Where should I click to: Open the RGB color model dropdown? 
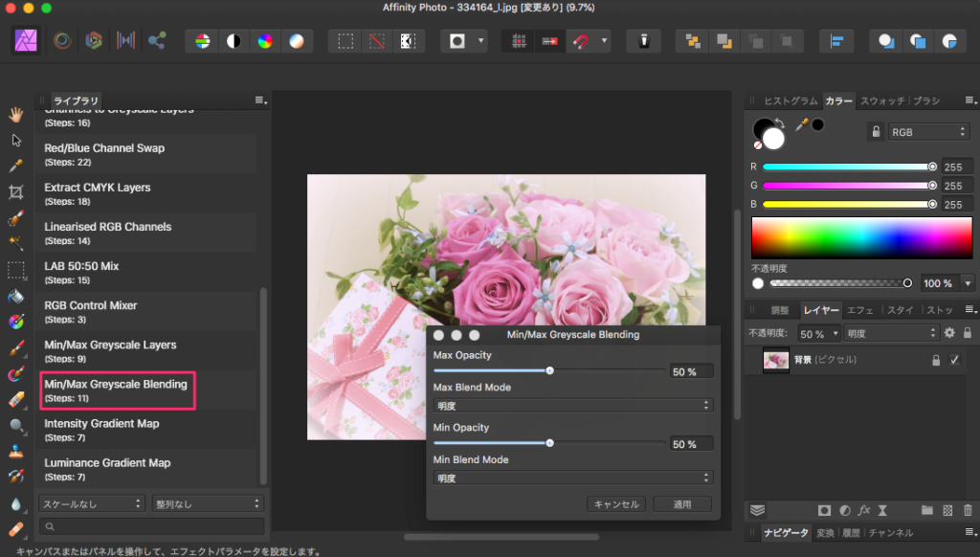928,132
